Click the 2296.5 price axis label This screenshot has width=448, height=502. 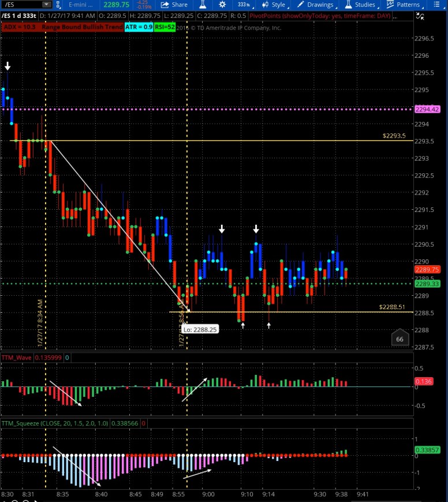[x=424, y=39]
